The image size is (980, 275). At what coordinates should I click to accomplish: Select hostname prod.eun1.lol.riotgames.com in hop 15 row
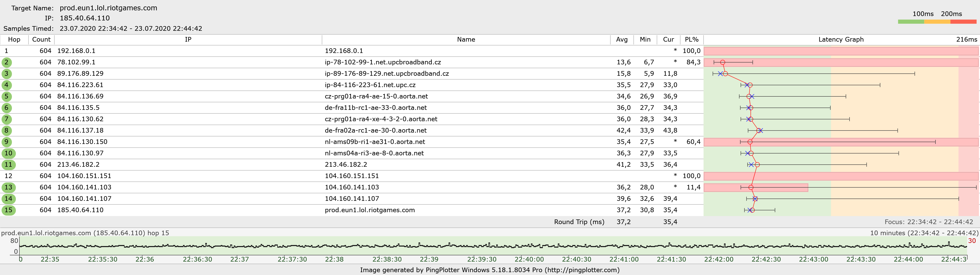(x=369, y=210)
